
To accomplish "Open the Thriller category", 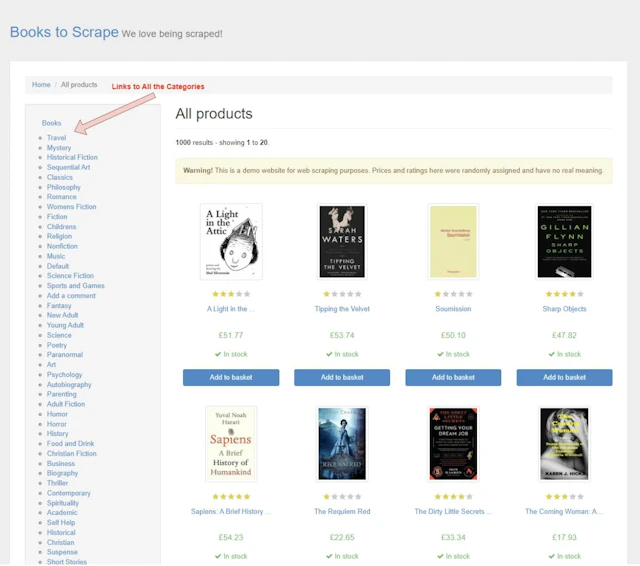I will (x=58, y=483).
